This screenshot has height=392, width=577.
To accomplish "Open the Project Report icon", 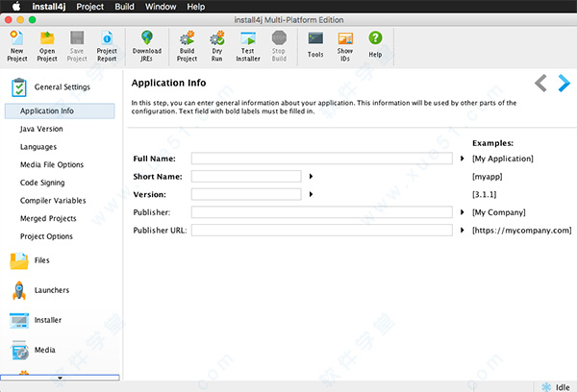I will point(107,38).
